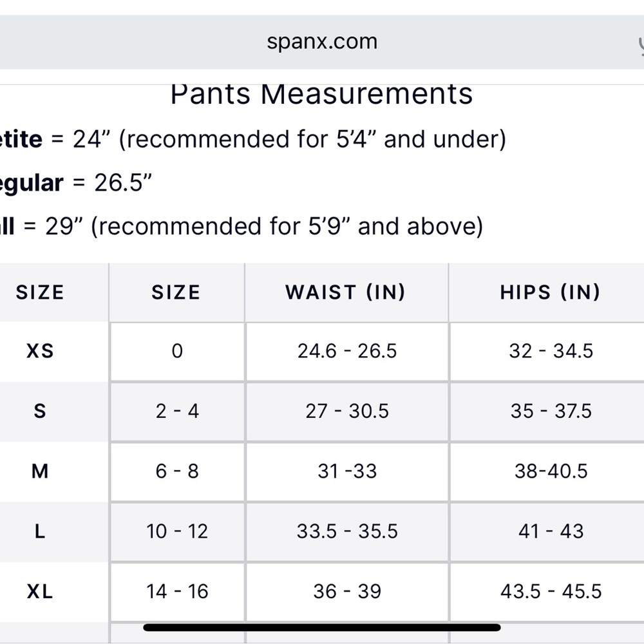Tap the 38-40.5 hips cell

(x=551, y=471)
